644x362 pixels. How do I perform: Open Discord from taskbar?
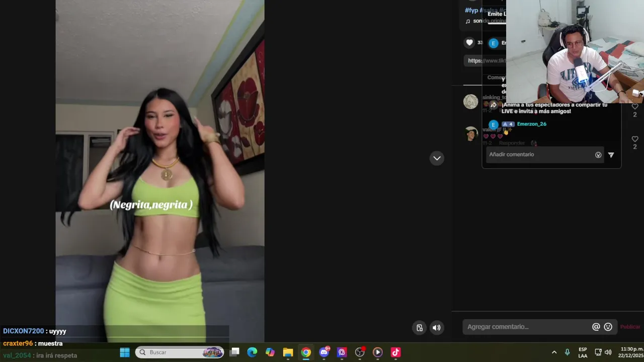pos(324,352)
